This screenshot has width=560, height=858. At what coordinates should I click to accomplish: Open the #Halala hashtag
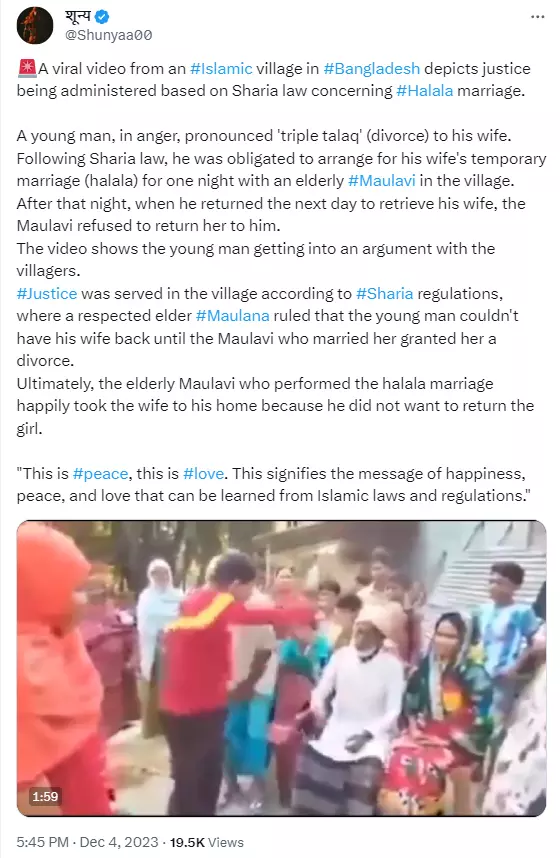pos(425,90)
